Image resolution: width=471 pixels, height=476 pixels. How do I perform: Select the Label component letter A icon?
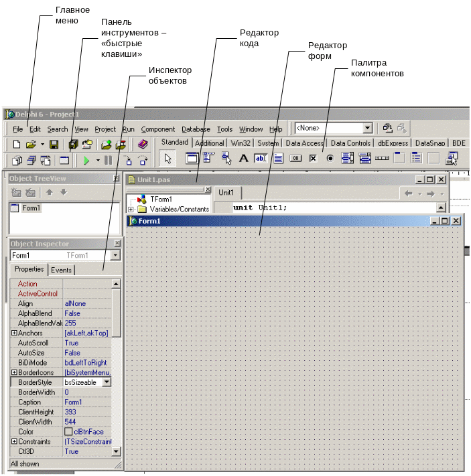pyautogui.click(x=243, y=158)
